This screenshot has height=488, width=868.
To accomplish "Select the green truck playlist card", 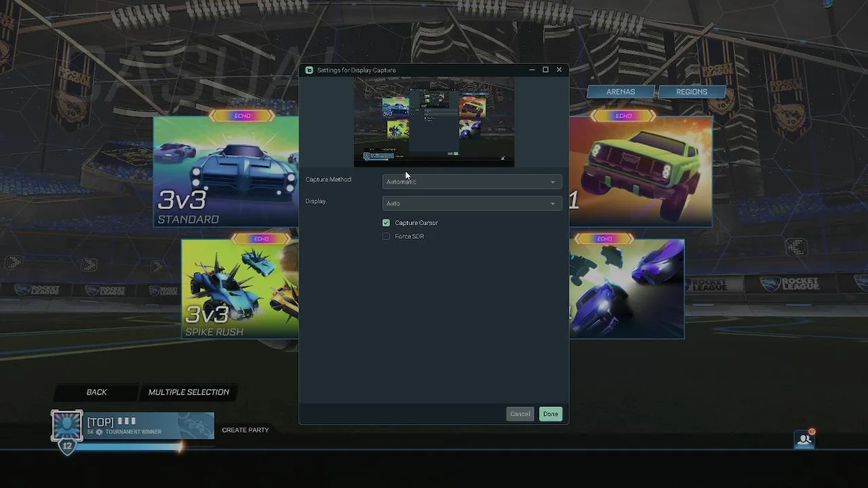I will (x=641, y=171).
